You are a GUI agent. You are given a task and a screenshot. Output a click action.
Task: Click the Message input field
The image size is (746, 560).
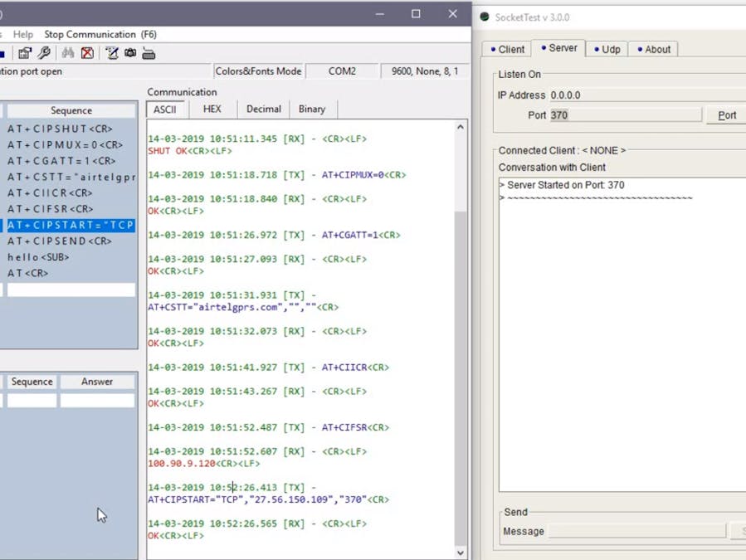point(636,531)
